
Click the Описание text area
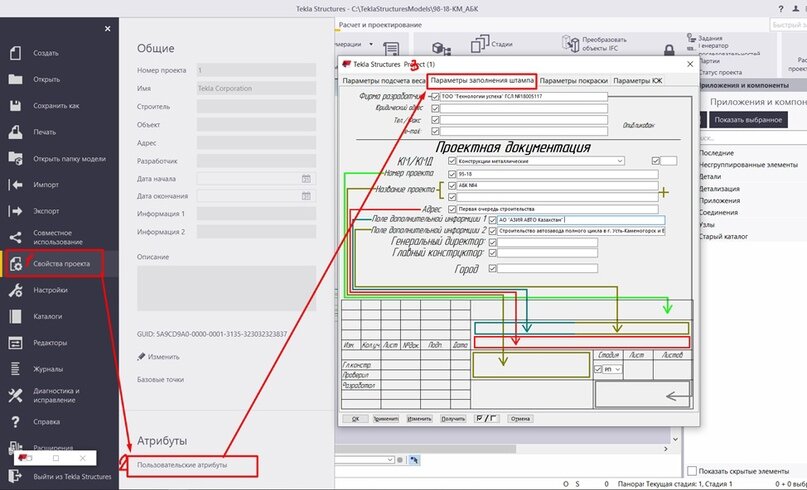coord(226,288)
